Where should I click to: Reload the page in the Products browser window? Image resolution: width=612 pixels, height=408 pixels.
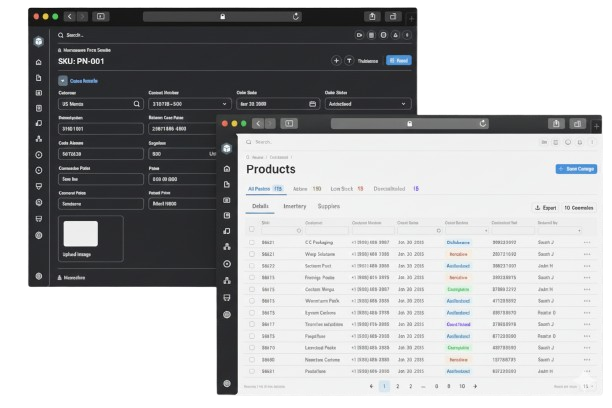point(483,123)
